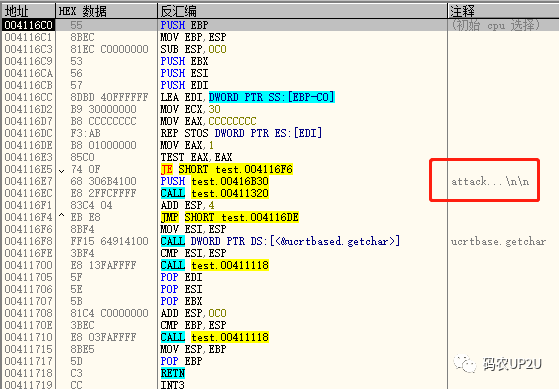The width and height of the screenshot is (559, 389).
Task: Select the REP STOS instruction
Action: [x=241, y=133]
